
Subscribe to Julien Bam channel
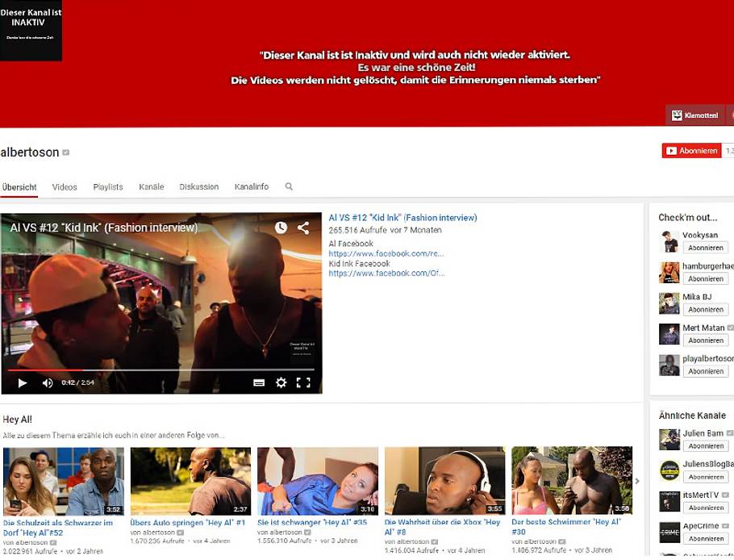(706, 446)
